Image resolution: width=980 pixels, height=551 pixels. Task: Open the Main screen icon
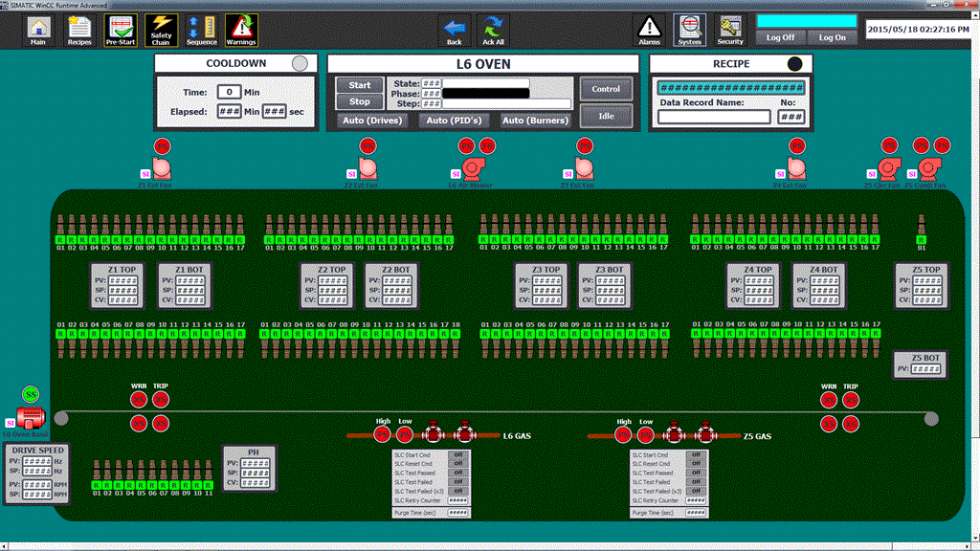(x=37, y=30)
